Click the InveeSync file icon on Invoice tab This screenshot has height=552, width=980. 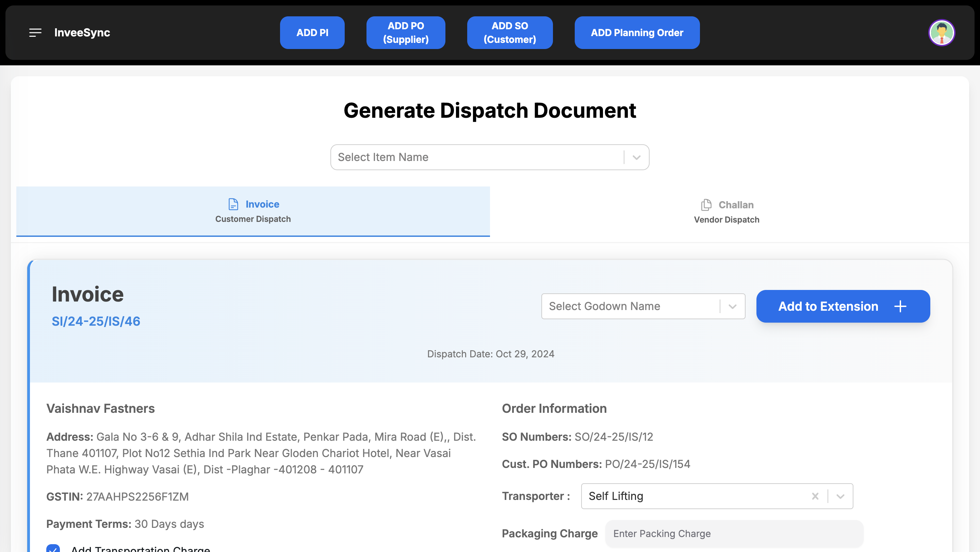point(233,204)
